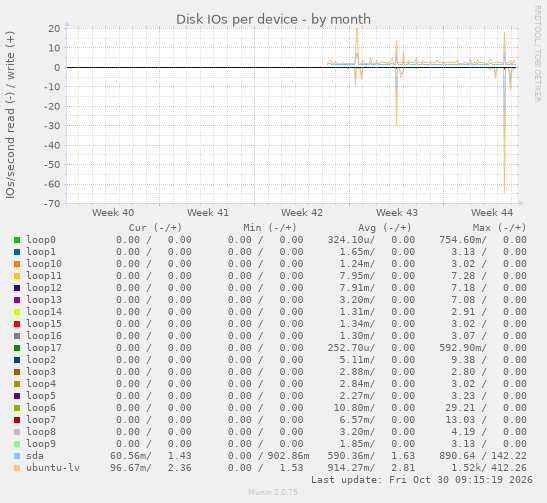Select the loop8 legend label
The image size is (547, 503).
[41, 432]
